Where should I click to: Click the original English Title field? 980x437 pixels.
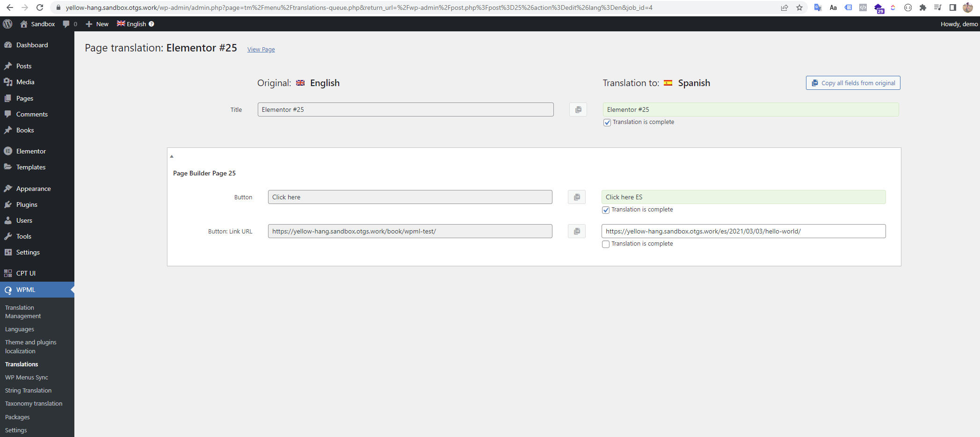[x=406, y=109]
